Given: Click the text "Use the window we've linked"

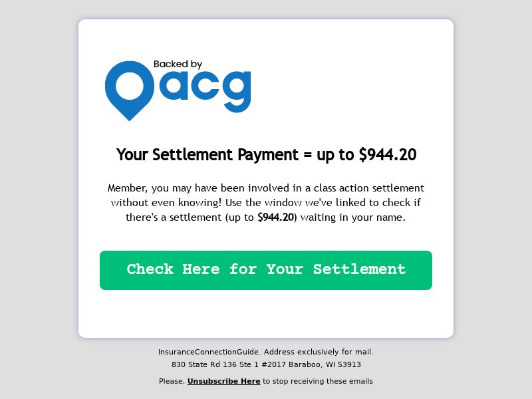Looking at the screenshot, I should (296, 203).
